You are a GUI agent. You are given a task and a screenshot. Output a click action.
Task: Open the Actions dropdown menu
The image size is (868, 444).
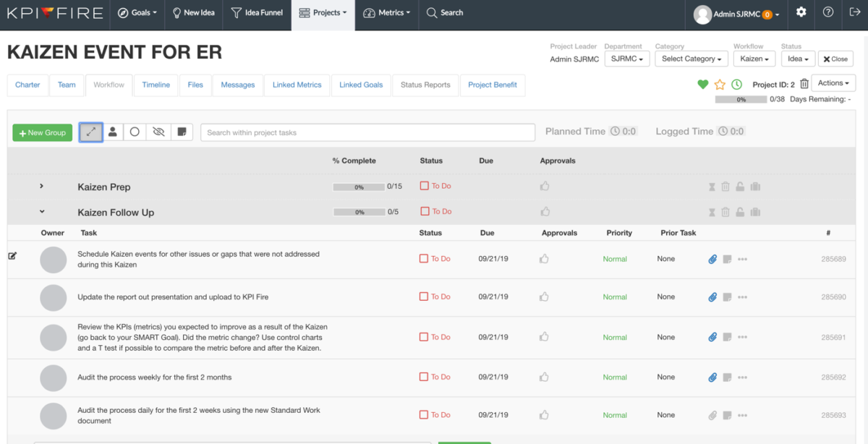(x=833, y=83)
